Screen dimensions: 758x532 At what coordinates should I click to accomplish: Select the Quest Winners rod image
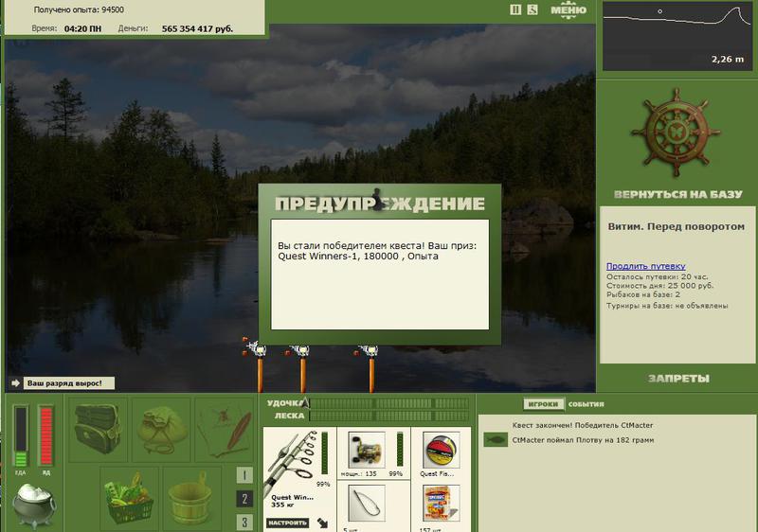(x=292, y=462)
